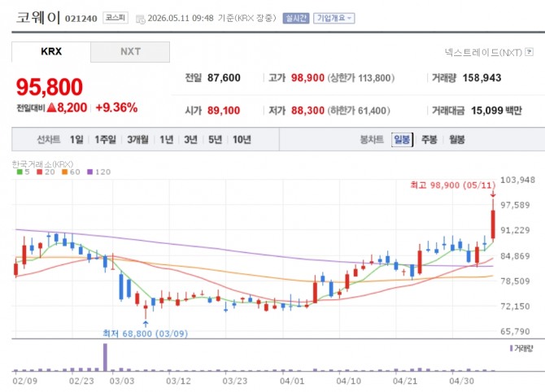Click the calendar icon next to the date
Screen dimensions: 545x392
tap(141, 20)
